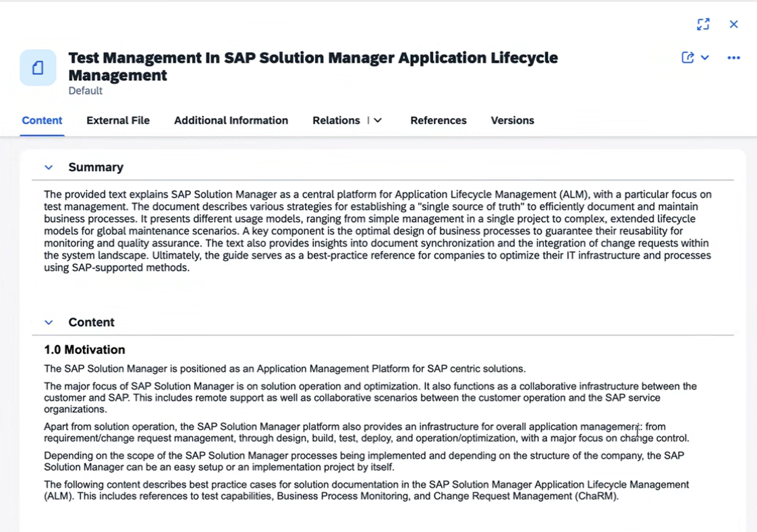This screenshot has width=757, height=532.
Task: Open the share options dropdown arrow
Action: coord(705,58)
